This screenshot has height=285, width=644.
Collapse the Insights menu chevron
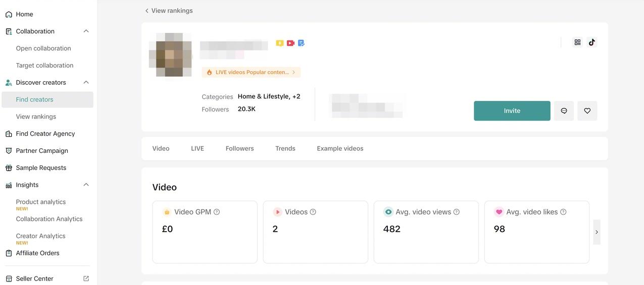click(x=86, y=185)
